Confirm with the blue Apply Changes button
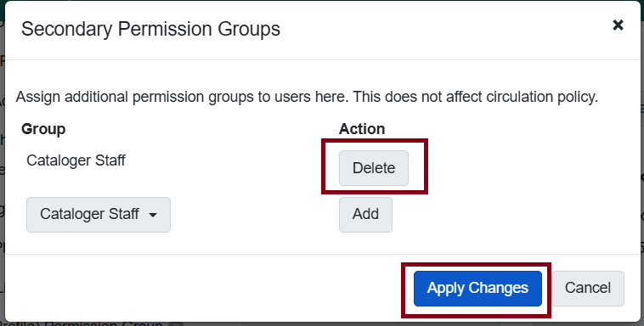This screenshot has width=644, height=326. pyautogui.click(x=477, y=289)
